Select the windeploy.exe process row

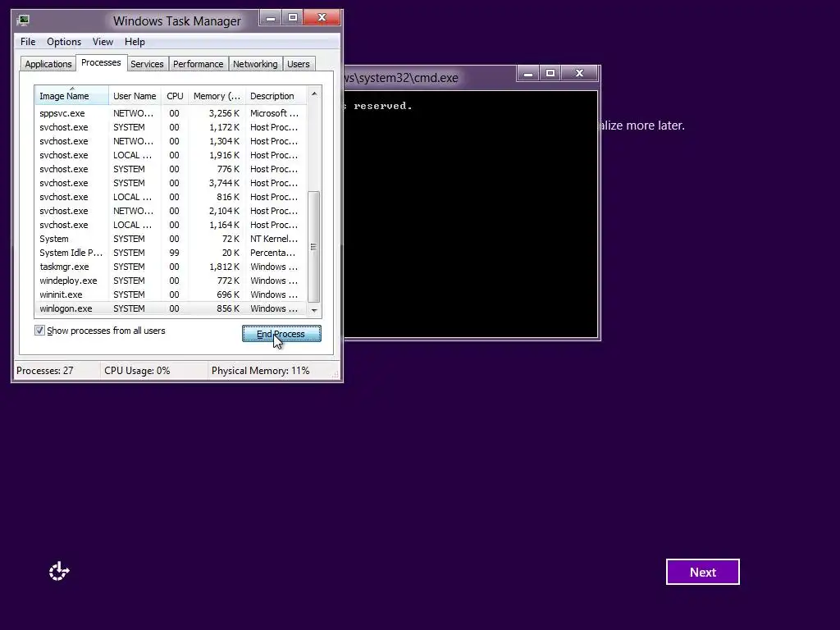(x=171, y=281)
